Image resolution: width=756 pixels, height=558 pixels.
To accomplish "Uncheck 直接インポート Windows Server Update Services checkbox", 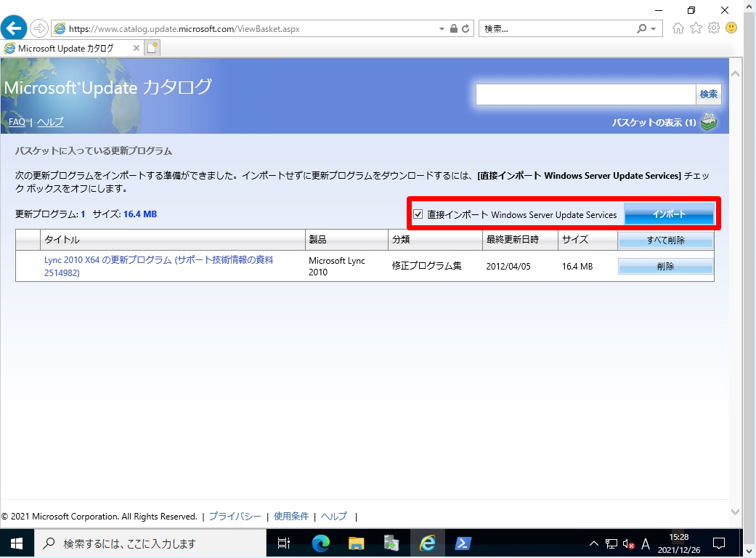I will tap(418, 214).
